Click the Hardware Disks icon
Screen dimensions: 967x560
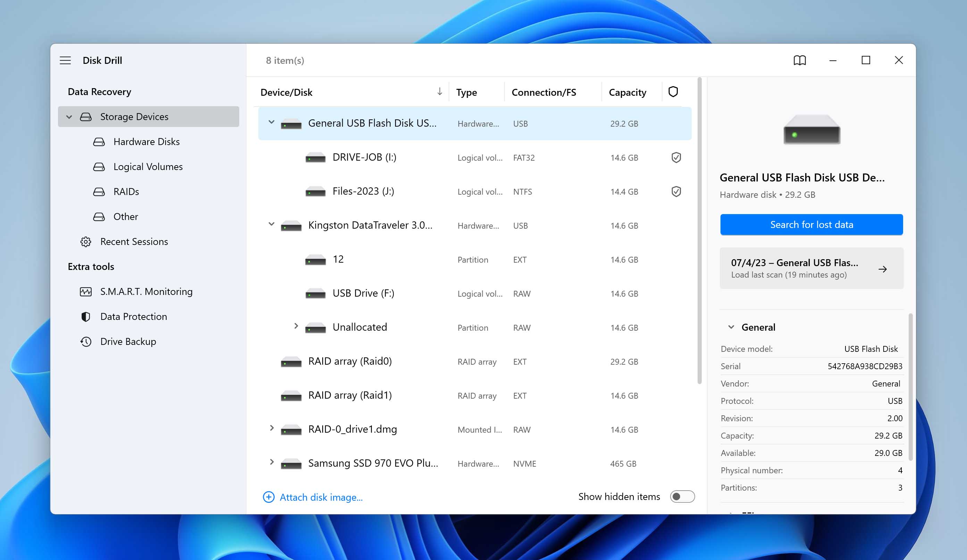click(x=99, y=141)
